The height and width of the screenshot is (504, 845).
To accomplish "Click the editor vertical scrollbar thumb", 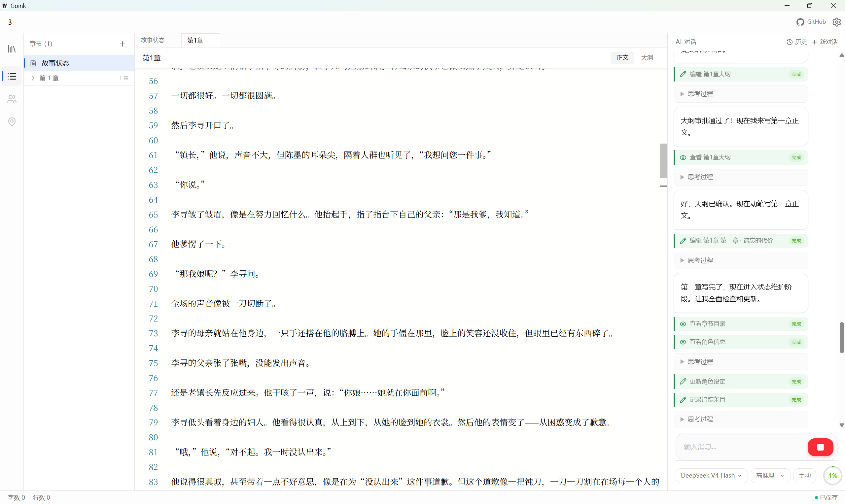I will [x=663, y=161].
